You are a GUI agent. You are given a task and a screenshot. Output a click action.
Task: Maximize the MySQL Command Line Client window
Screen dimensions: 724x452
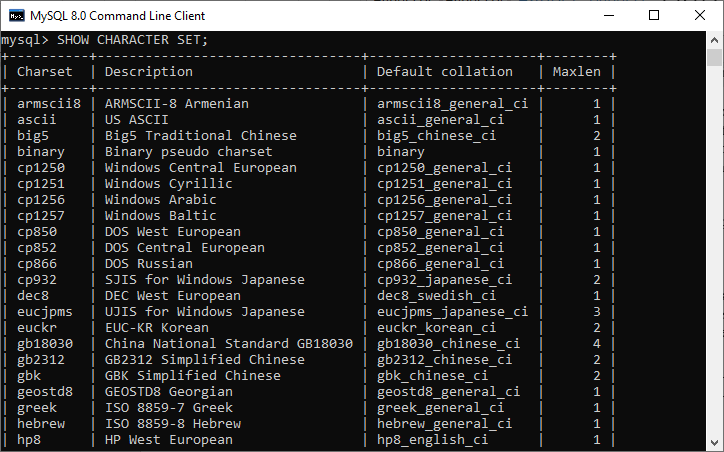click(654, 16)
